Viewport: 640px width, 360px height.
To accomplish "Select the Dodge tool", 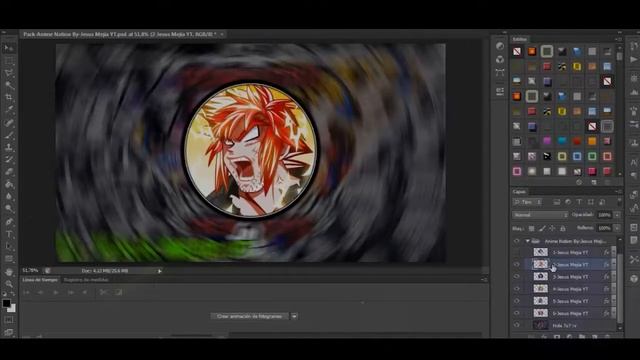I will [9, 209].
